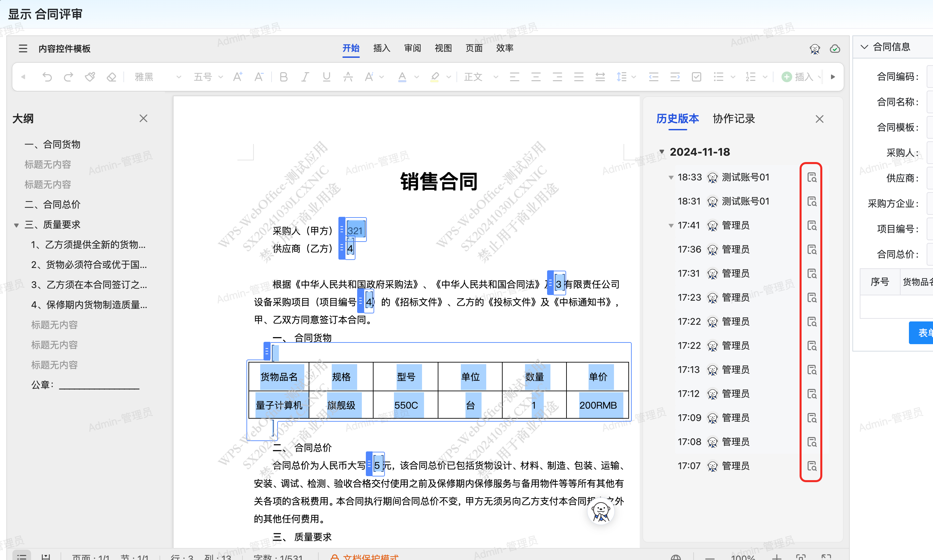
Task: Toggle italic formatting
Action: (x=305, y=77)
